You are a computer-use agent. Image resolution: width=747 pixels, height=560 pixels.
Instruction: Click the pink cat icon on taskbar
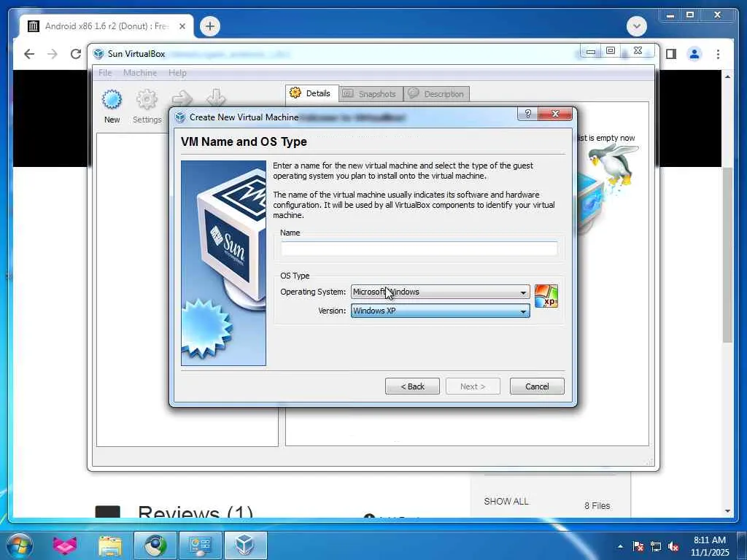[x=65, y=545]
